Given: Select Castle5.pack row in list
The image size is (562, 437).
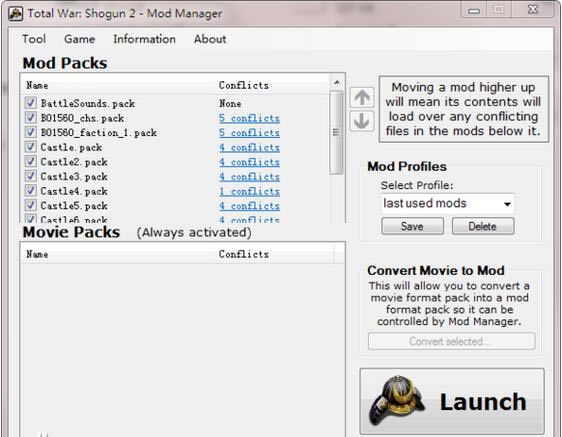Looking at the screenshot, I should (176, 206).
